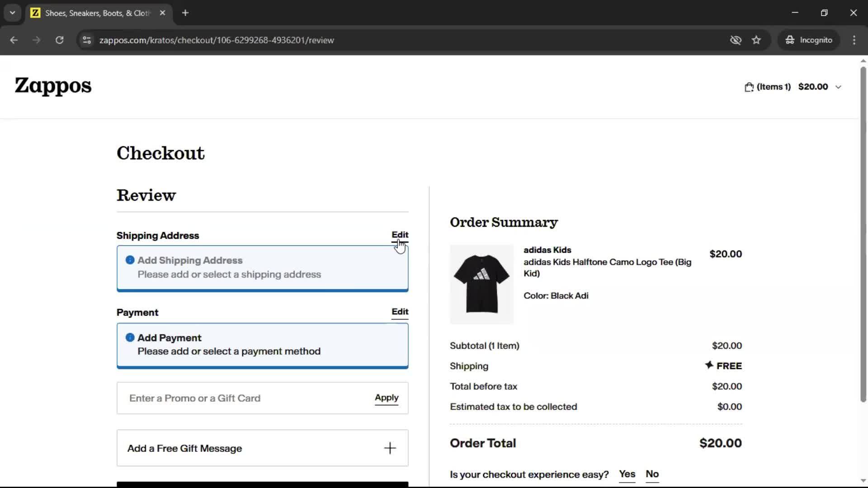Click the 'Subtotal (1 Item)' label

tap(484, 346)
